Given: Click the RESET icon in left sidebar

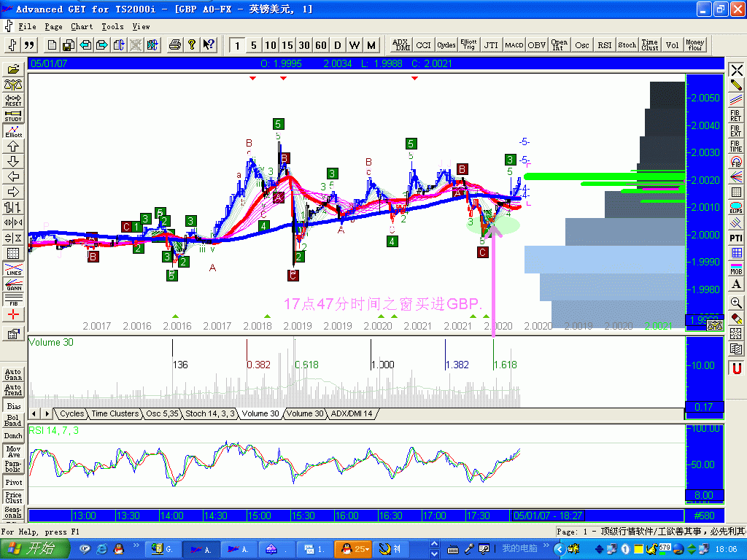Looking at the screenshot, I should click(13, 100).
